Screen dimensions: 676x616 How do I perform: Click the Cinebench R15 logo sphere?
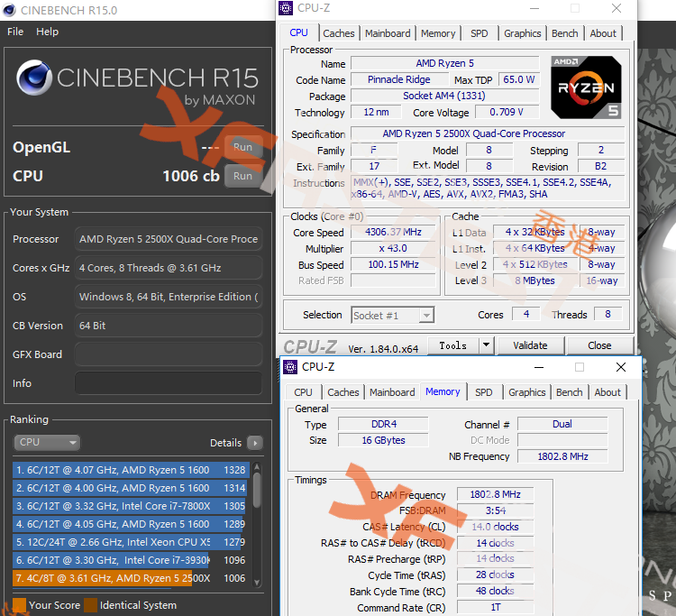click(x=34, y=78)
